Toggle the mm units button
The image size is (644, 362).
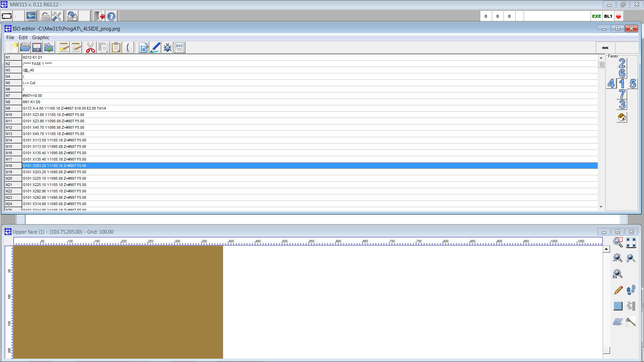(605, 48)
